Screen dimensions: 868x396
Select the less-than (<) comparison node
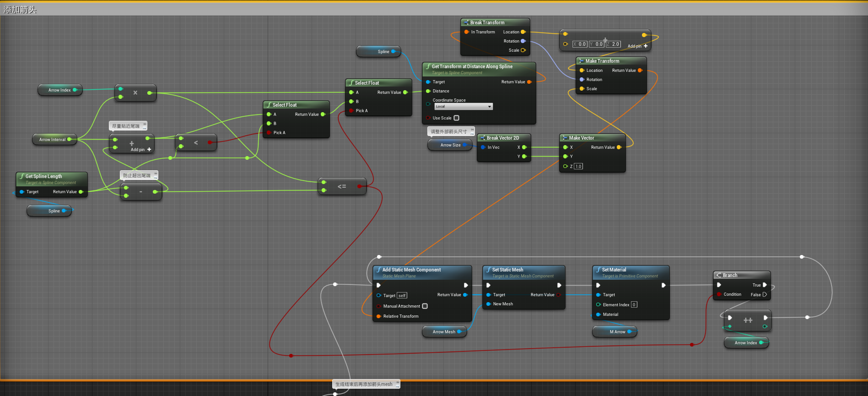(x=196, y=142)
